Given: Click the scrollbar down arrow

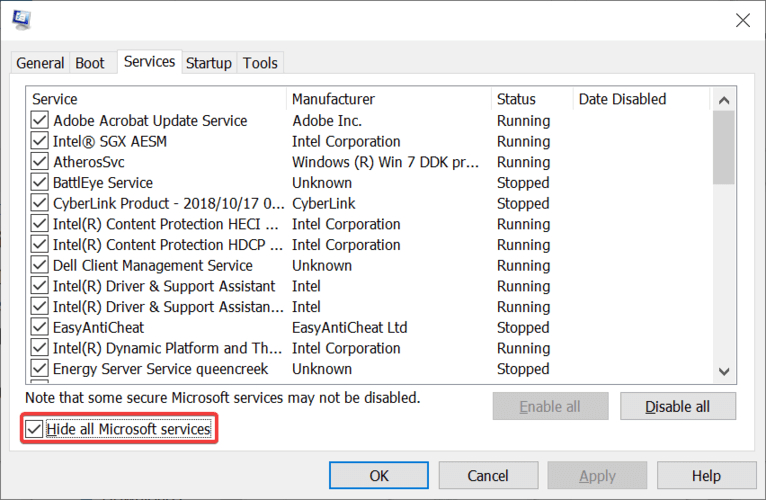Looking at the screenshot, I should 724,371.
